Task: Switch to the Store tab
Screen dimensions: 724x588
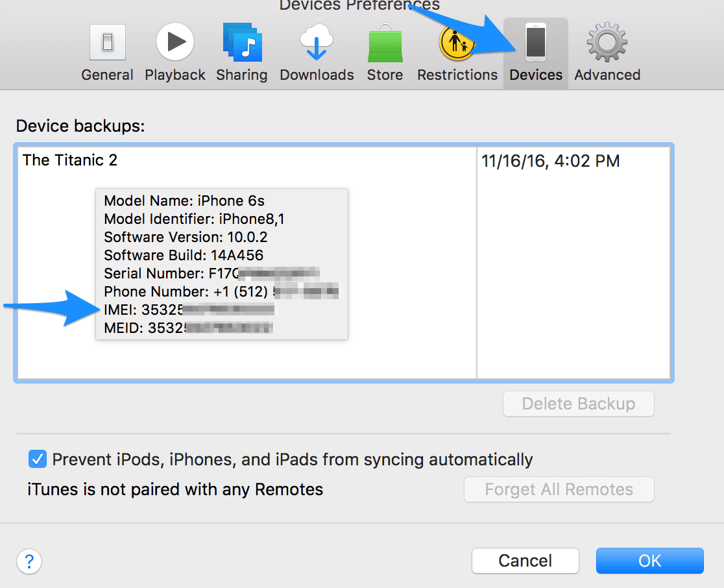Action: 385,41
